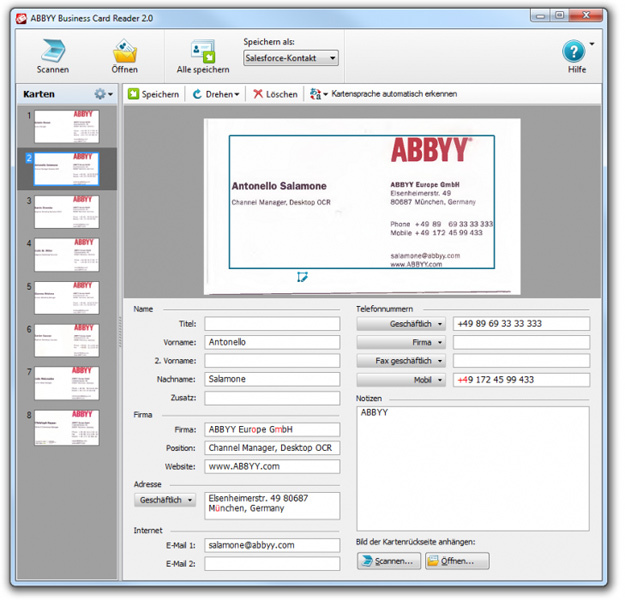Click the phone field +49 89 69 33 33 333
The image size is (625, 600).
tap(521, 324)
